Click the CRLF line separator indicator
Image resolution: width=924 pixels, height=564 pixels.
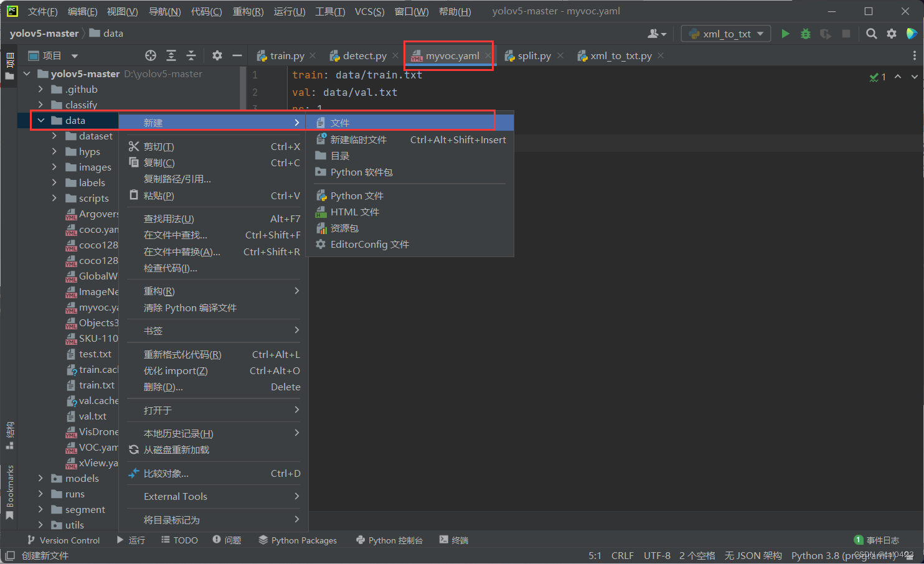coord(623,555)
